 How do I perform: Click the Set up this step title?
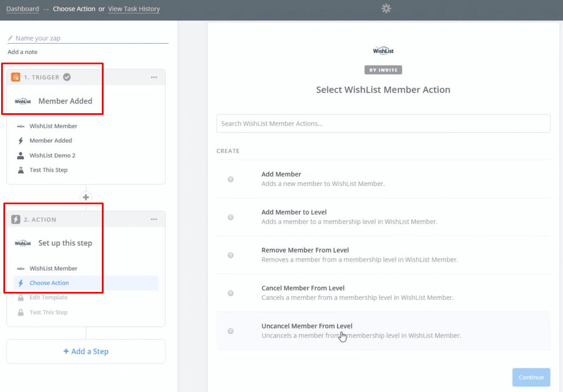pos(65,244)
